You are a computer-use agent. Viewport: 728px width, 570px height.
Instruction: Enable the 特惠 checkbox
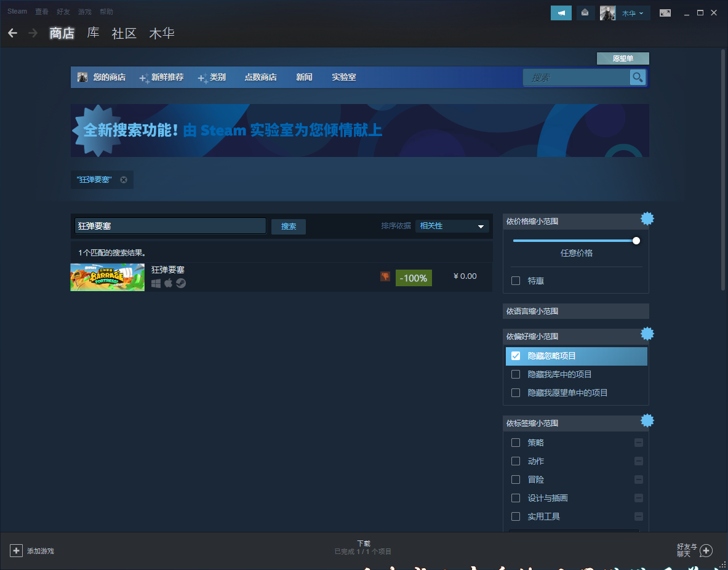[515, 281]
